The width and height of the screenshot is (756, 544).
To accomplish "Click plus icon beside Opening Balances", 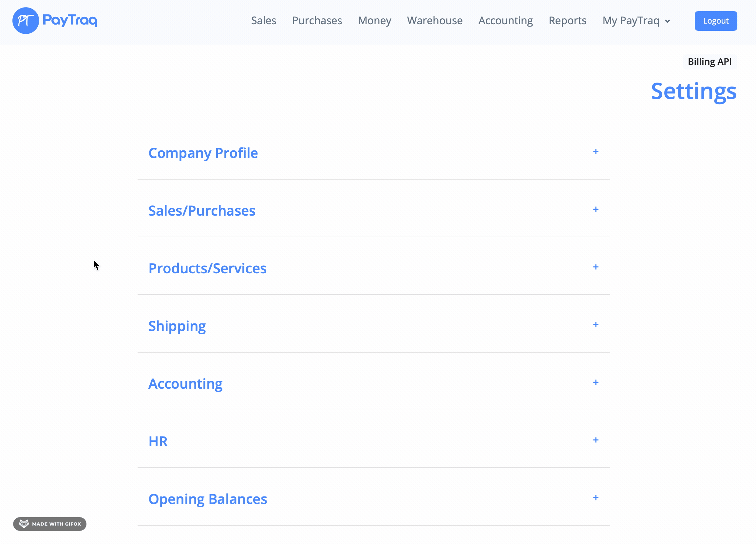I will pos(596,498).
